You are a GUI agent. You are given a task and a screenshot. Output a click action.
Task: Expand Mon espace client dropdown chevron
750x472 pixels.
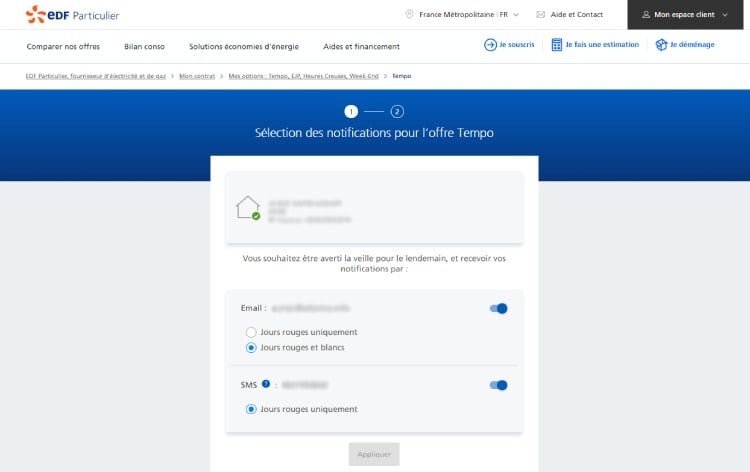pyautogui.click(x=725, y=15)
